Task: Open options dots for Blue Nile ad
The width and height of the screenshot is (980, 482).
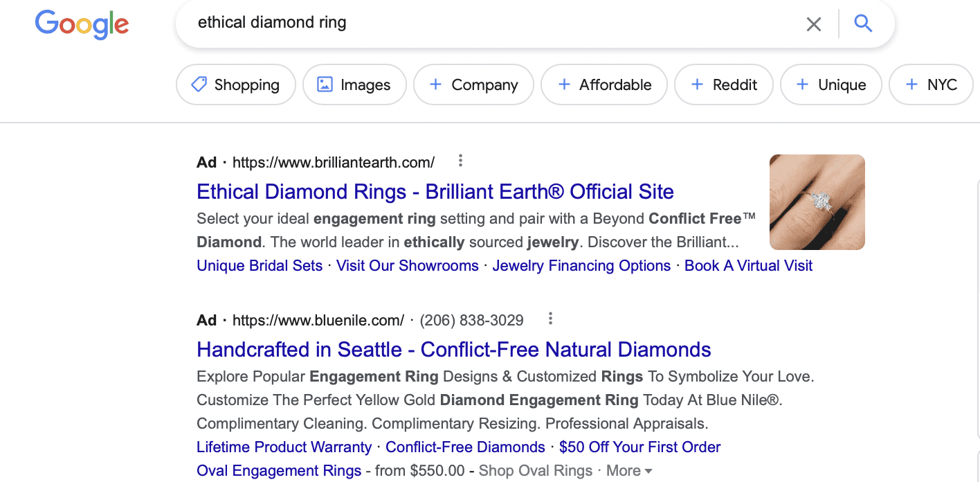Action: (550, 319)
